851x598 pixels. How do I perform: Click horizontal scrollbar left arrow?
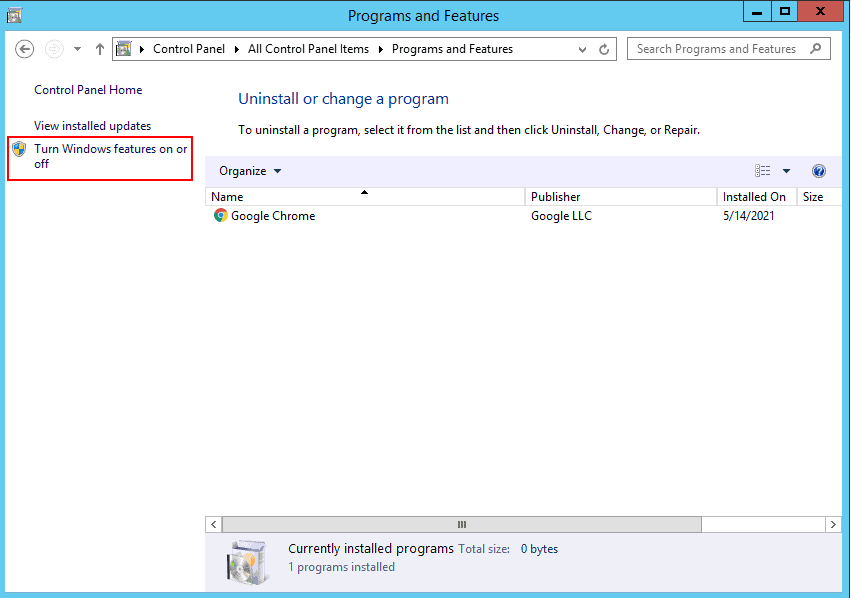(214, 524)
